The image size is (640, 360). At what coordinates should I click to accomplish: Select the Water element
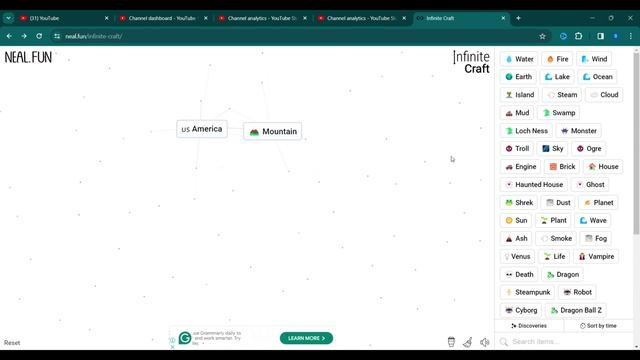pyautogui.click(x=519, y=59)
